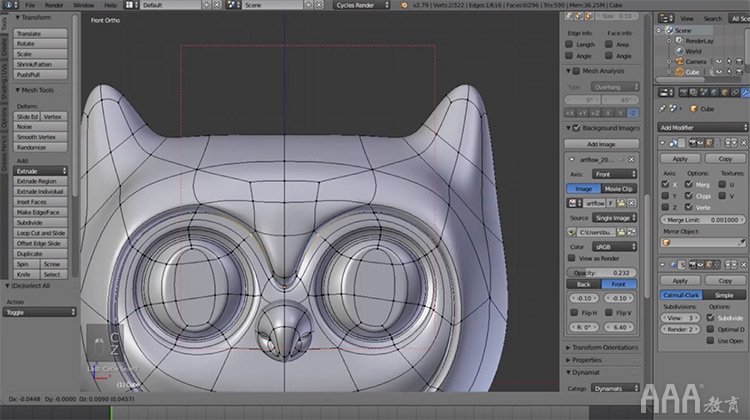The width and height of the screenshot is (750, 420).
Task: Open the Render menu
Action: pos(54,5)
